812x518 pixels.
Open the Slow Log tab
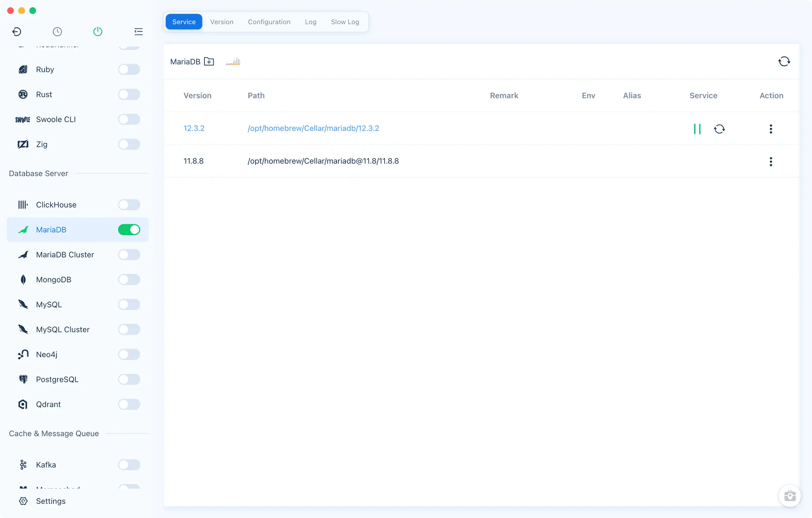pos(345,22)
